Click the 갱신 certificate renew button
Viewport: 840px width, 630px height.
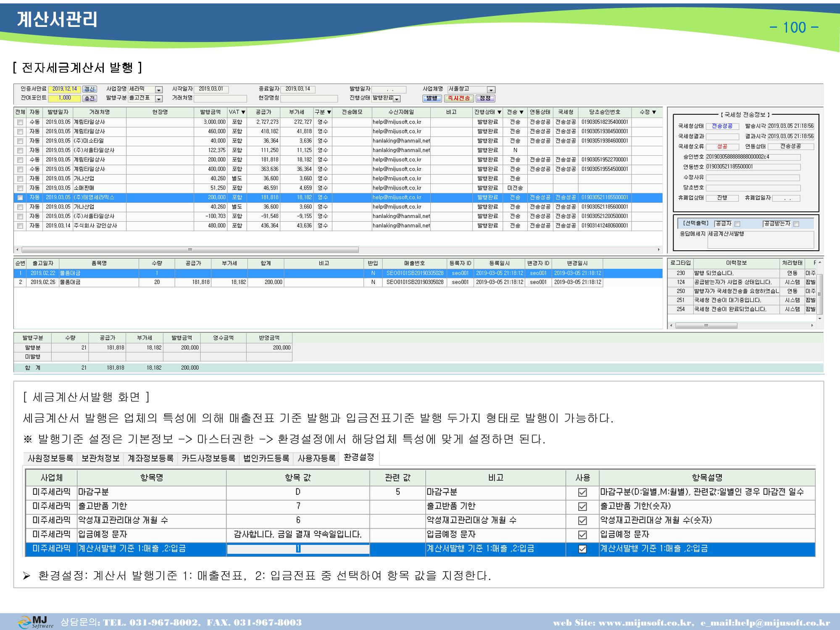90,89
